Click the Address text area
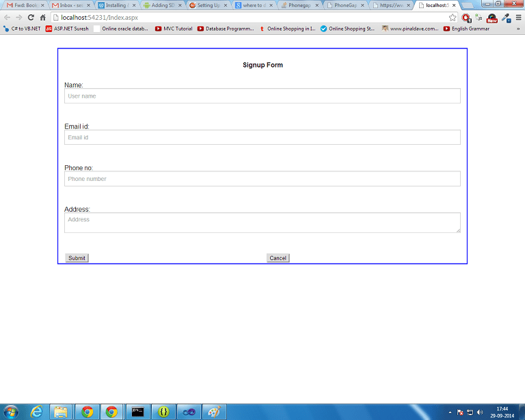Viewport: 525px width, 420px height. [x=262, y=223]
